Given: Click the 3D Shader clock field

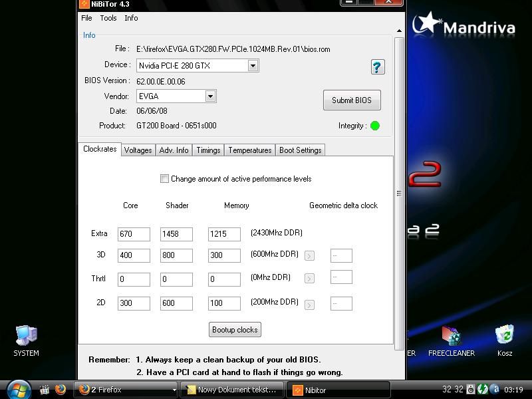Looking at the screenshot, I should tap(176, 255).
